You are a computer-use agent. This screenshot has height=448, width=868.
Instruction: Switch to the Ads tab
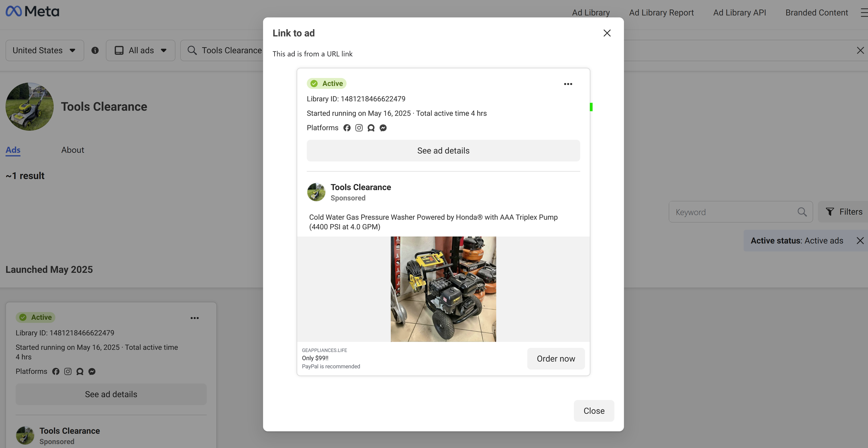point(13,150)
